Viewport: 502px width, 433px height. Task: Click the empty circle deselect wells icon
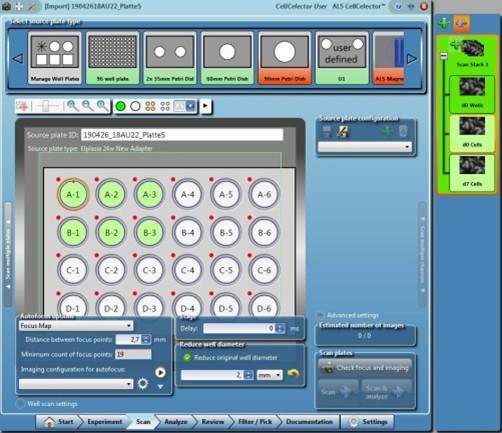tap(135, 106)
